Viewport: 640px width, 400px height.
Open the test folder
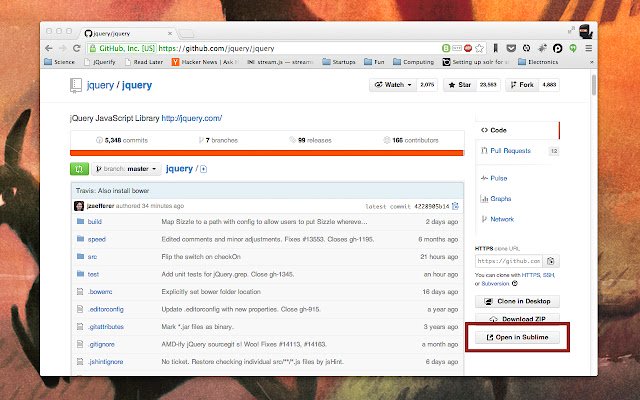93,274
